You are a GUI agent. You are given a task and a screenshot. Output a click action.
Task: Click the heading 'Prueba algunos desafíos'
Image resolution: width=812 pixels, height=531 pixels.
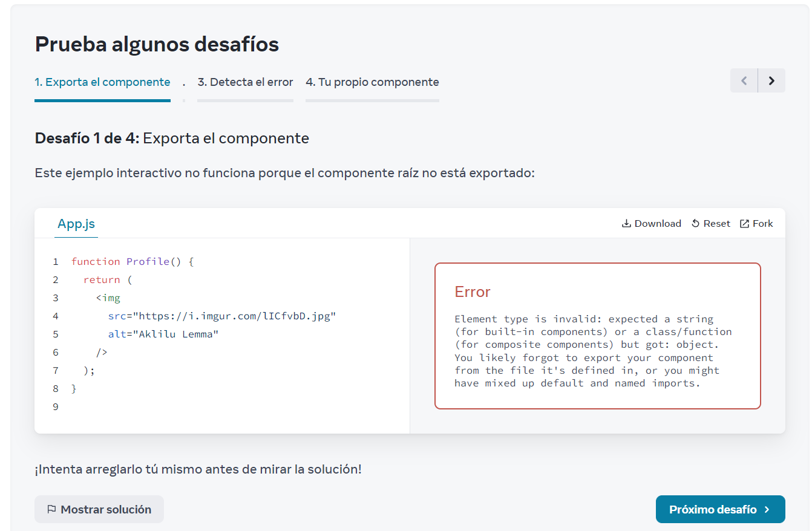point(157,44)
